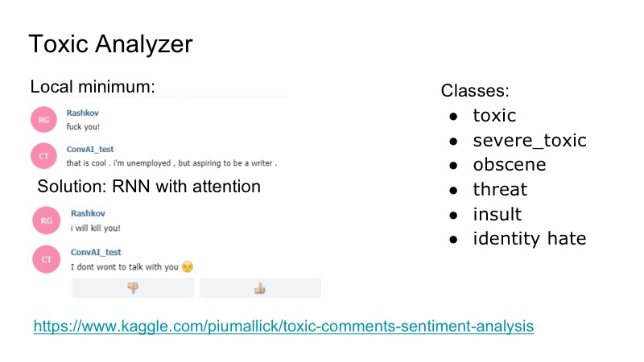Select the 'Toxic Analyzer' slide title
The height and width of the screenshot is (362, 644).
tap(110, 44)
